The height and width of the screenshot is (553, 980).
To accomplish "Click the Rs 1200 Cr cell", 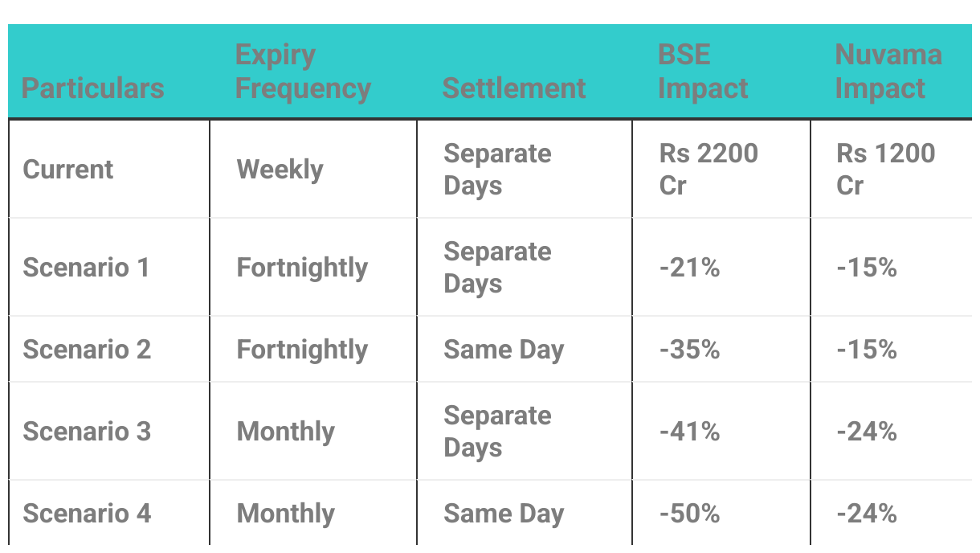I will (885, 169).
